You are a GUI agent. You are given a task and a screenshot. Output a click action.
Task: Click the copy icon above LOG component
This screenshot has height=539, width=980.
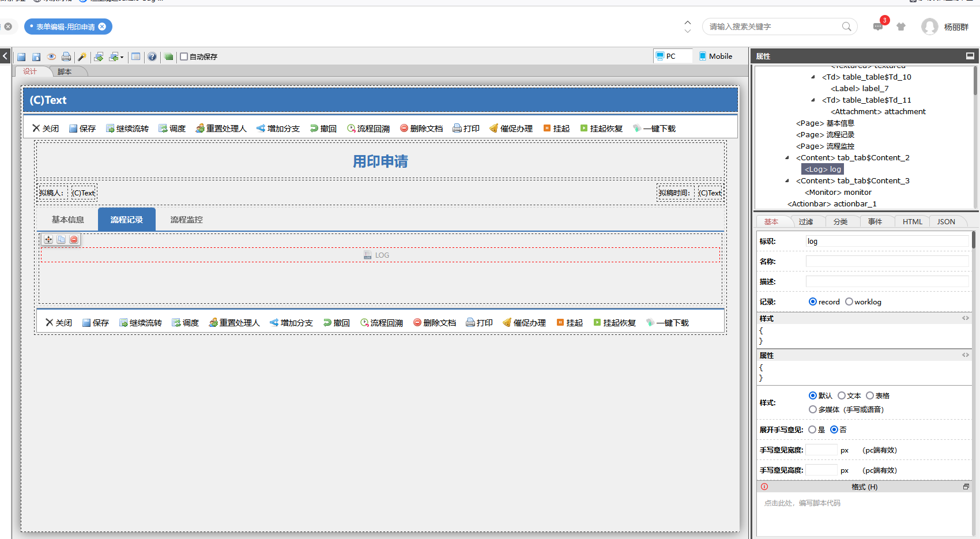[61, 239]
